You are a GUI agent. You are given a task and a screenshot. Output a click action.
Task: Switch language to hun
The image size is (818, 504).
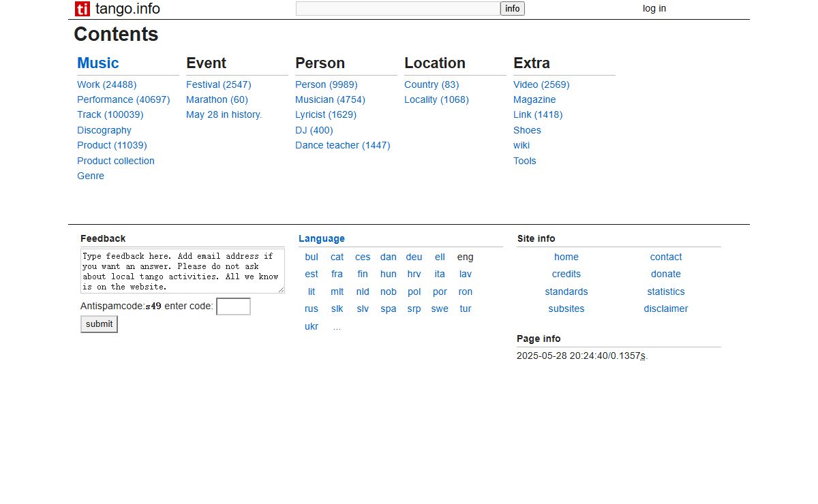pos(389,274)
